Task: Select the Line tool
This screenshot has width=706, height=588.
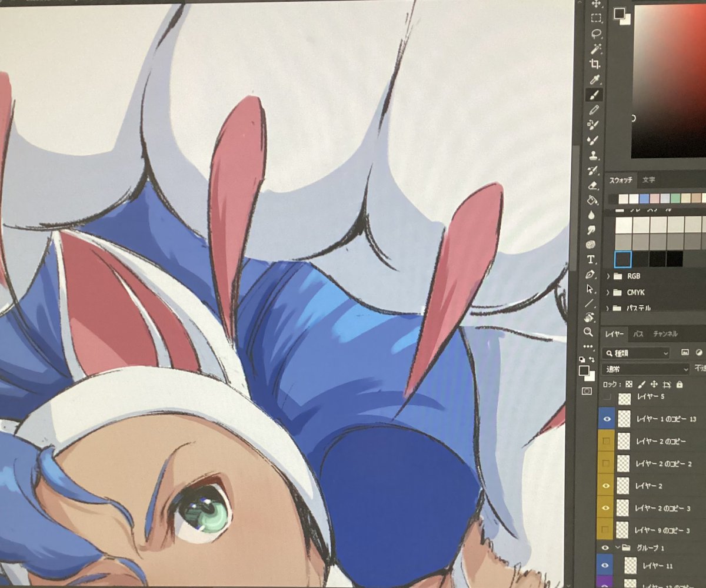Action: click(590, 303)
